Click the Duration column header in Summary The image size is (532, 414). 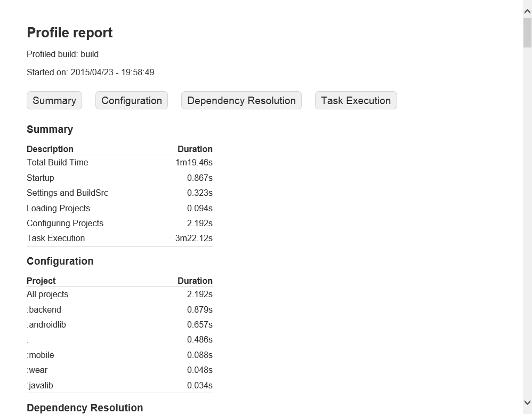195,149
